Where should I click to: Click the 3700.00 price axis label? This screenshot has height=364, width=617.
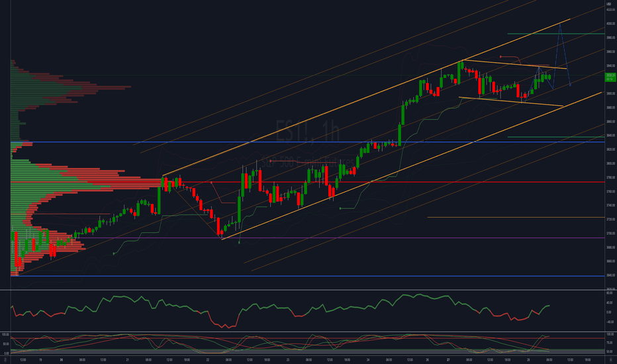coord(610,234)
